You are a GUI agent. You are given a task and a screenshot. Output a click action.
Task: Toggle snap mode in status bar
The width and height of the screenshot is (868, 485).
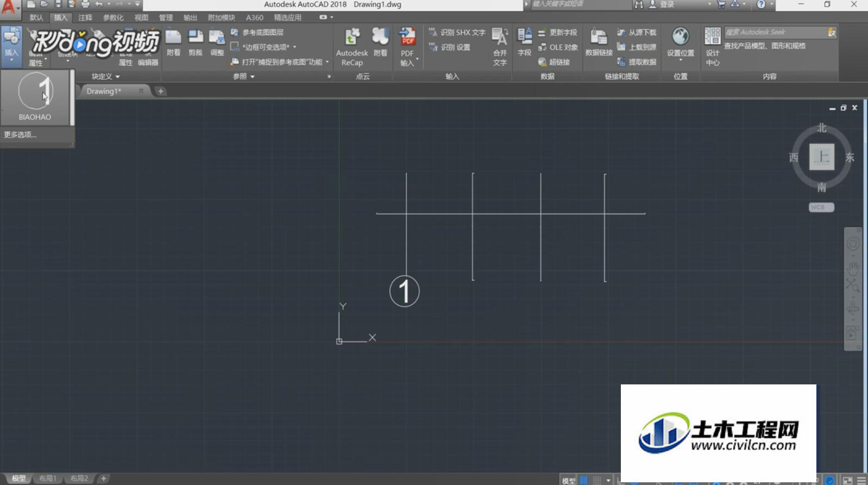(597, 480)
